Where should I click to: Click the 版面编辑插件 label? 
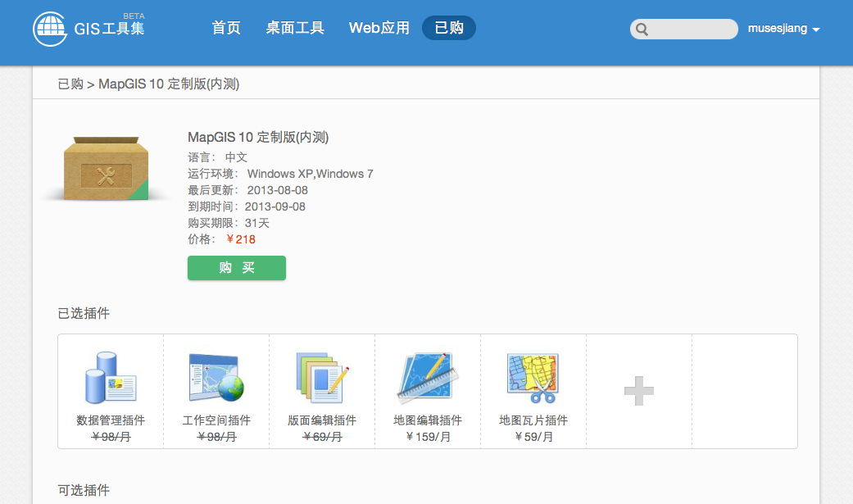coord(322,420)
